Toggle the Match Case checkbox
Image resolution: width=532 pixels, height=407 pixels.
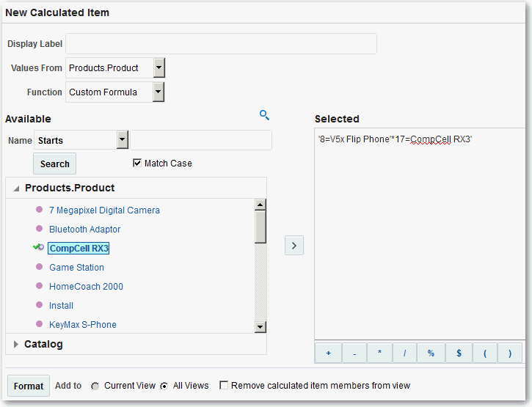pyautogui.click(x=137, y=163)
